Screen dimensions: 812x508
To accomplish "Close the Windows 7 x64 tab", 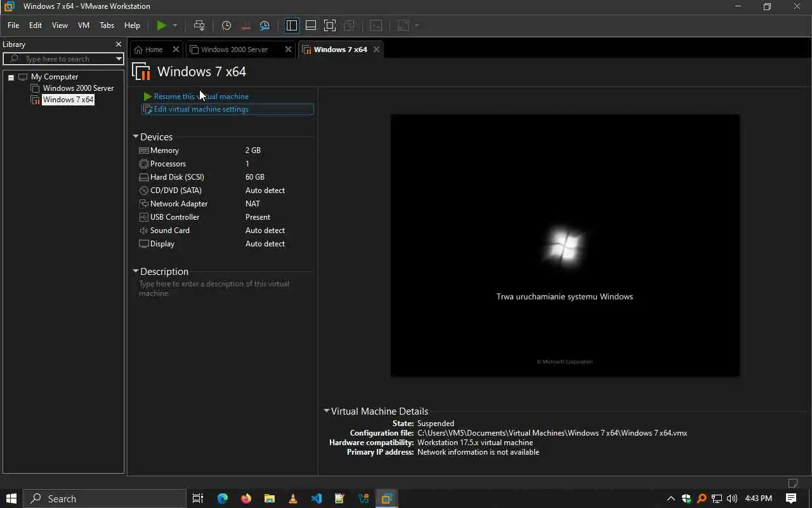I will 376,50.
